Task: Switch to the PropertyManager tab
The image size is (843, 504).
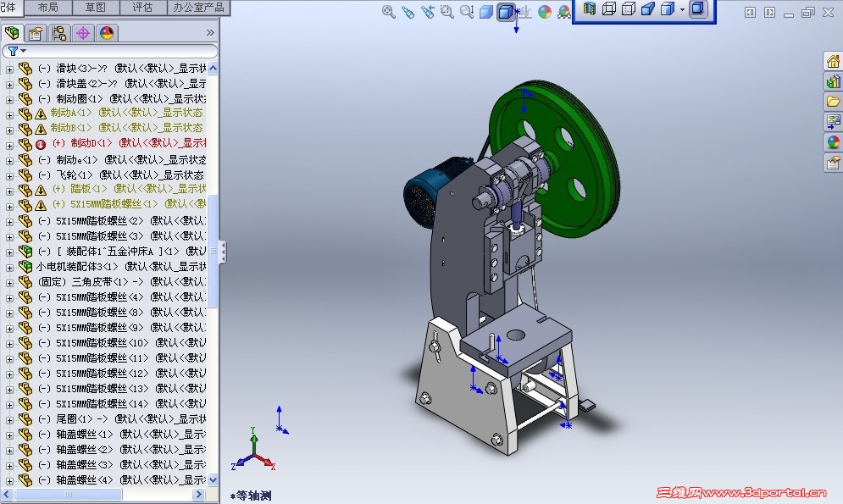Action: tap(34, 33)
